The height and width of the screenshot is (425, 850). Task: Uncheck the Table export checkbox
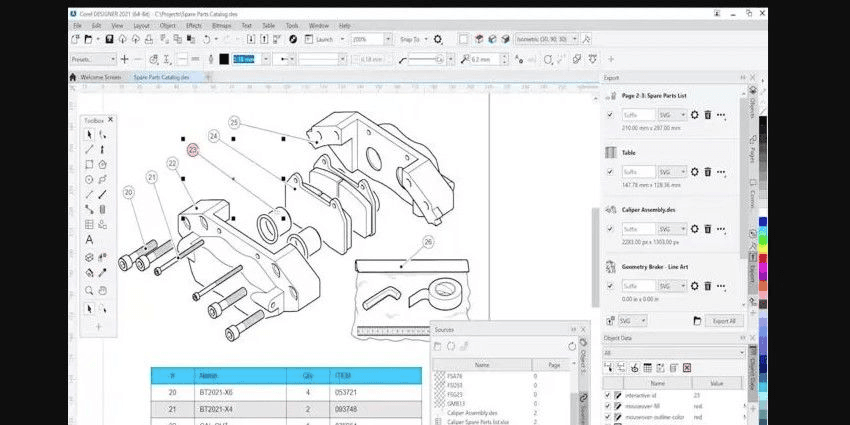click(610, 172)
